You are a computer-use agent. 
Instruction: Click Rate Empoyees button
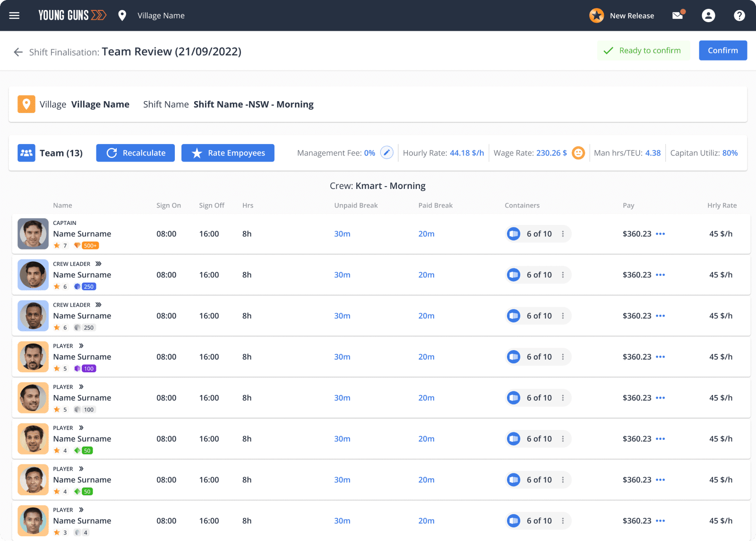(228, 153)
